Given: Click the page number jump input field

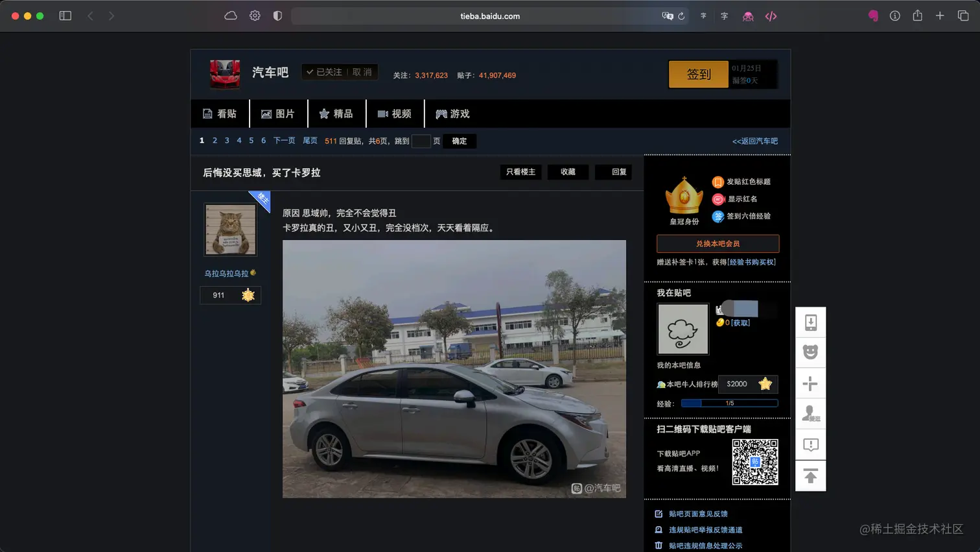Looking at the screenshot, I should (x=421, y=141).
